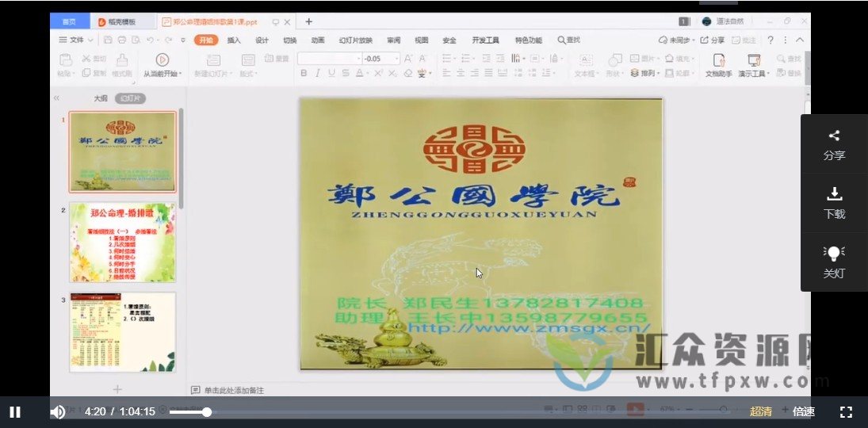868x428 pixels.
Task: Open the 演示工具 dropdown
Action: coord(753,65)
